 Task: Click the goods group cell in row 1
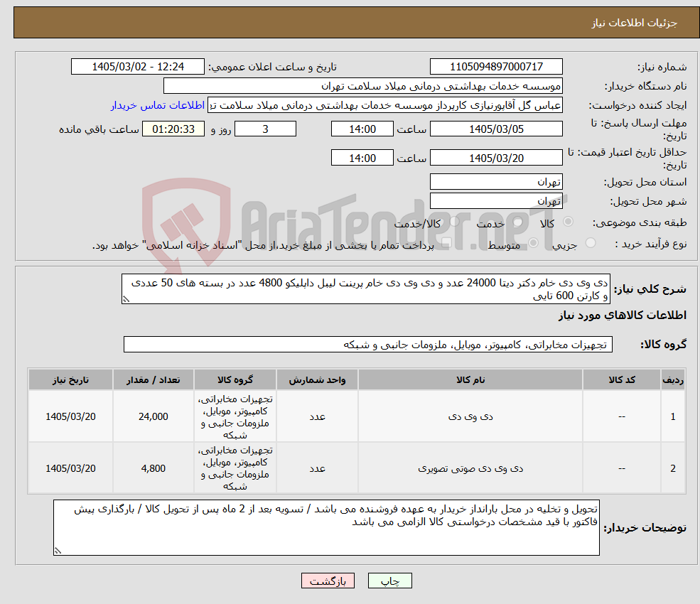click(x=235, y=416)
